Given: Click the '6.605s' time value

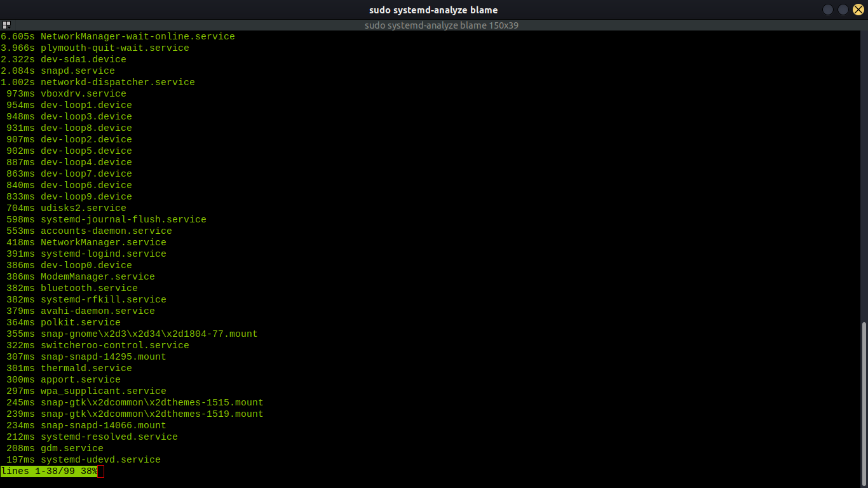Looking at the screenshot, I should coord(18,37).
